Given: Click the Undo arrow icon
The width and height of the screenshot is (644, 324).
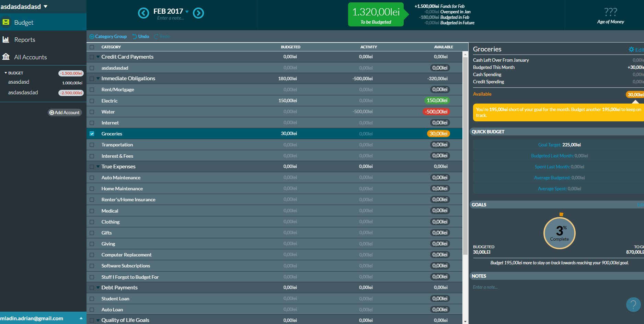Looking at the screenshot, I should [135, 37].
